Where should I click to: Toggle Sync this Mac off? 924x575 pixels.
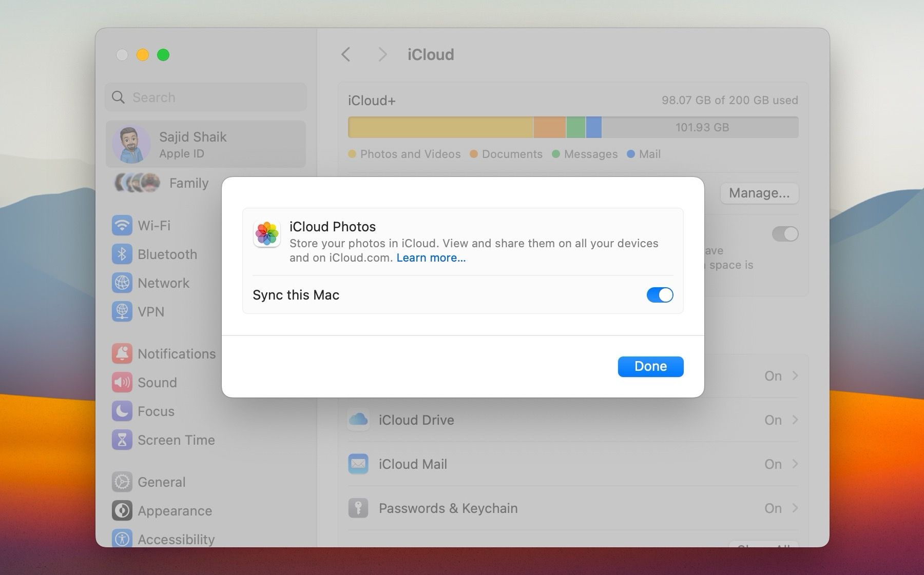coord(660,295)
